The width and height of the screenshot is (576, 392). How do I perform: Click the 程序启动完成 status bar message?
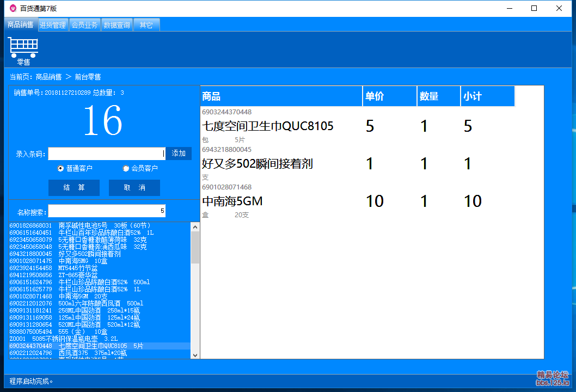[31, 381]
